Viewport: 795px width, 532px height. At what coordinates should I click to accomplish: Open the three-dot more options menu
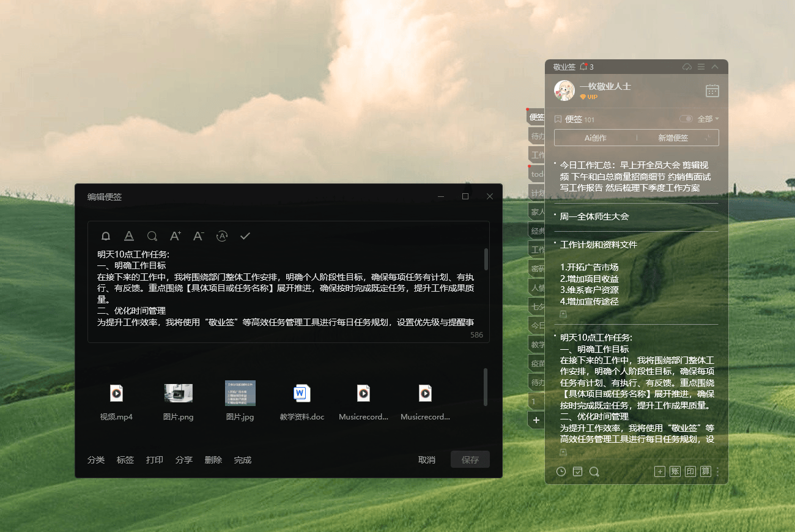coord(718,471)
